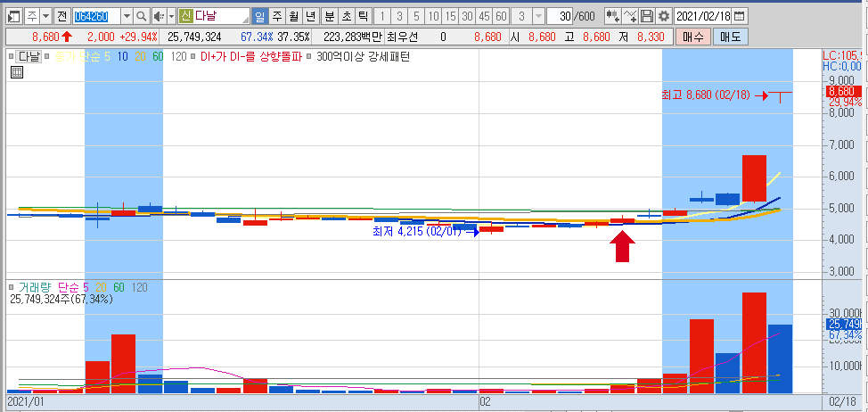Click the volume value 25,749,324

tap(194, 37)
